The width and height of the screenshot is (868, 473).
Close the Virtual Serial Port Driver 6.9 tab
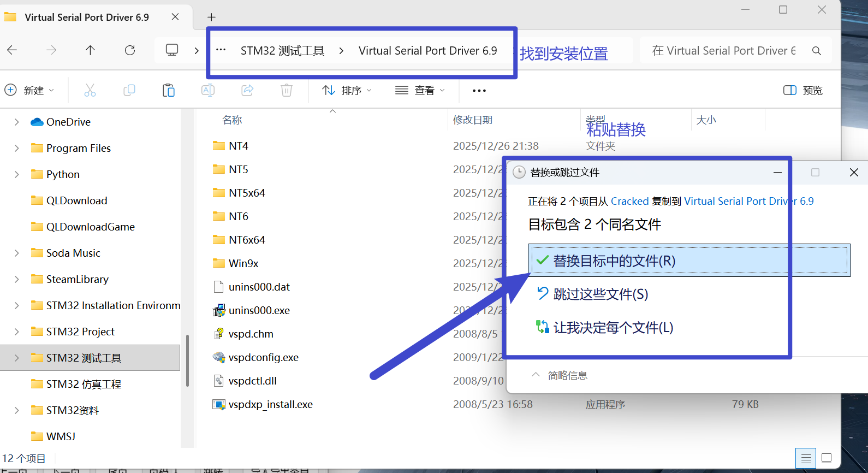175,17
